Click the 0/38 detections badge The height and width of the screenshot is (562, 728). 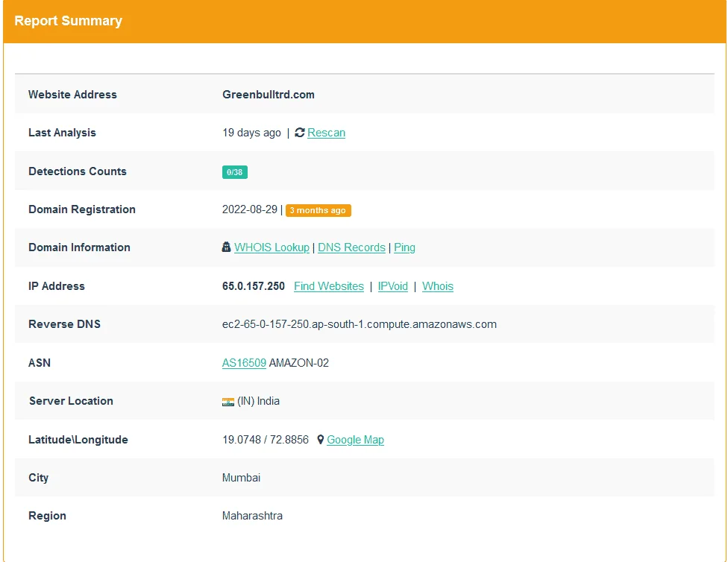pos(234,172)
